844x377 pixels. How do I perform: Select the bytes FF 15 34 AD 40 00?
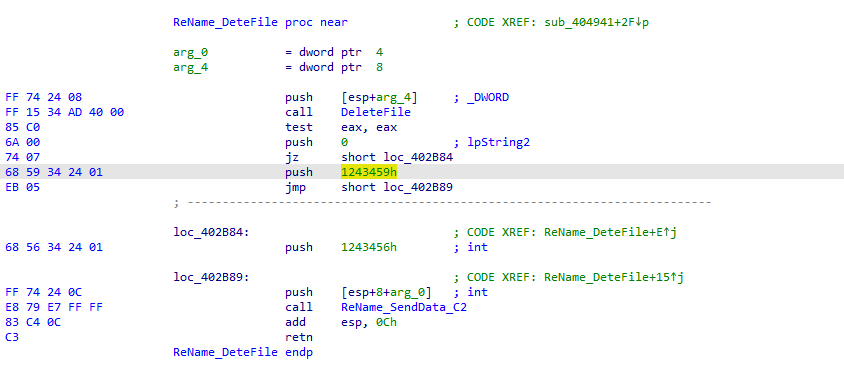[65, 112]
